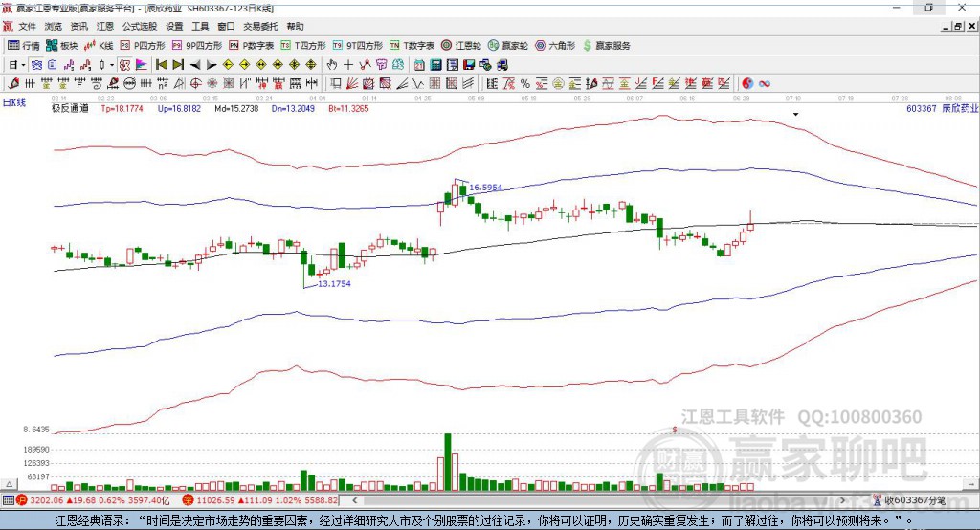Image resolution: width=980 pixels, height=530 pixels.
Task: Restore the inner child window
Action: [958, 26]
